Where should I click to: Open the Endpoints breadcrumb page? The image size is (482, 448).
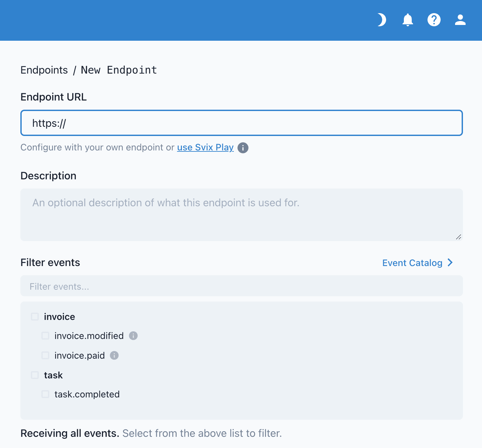pyautogui.click(x=44, y=70)
